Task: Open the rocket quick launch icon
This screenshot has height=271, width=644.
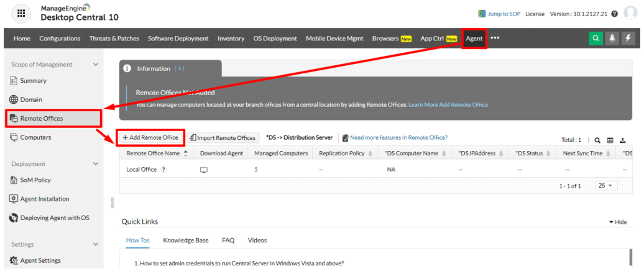Action: (612, 38)
